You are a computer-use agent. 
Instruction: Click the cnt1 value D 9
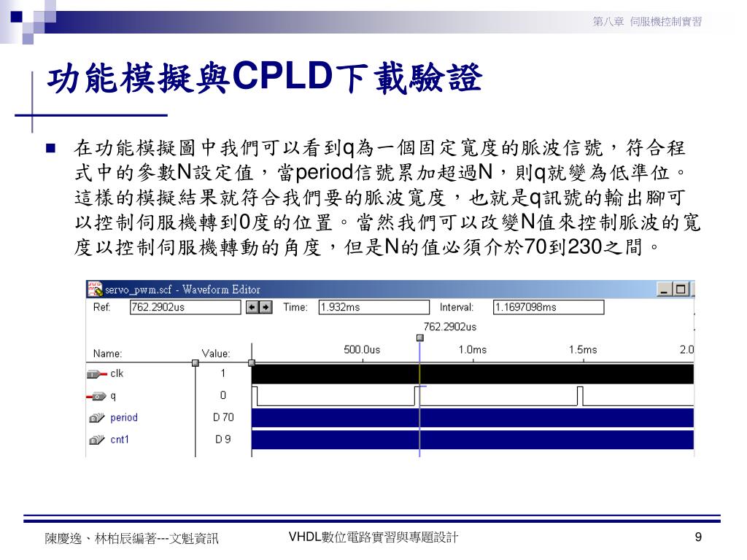pos(223,439)
